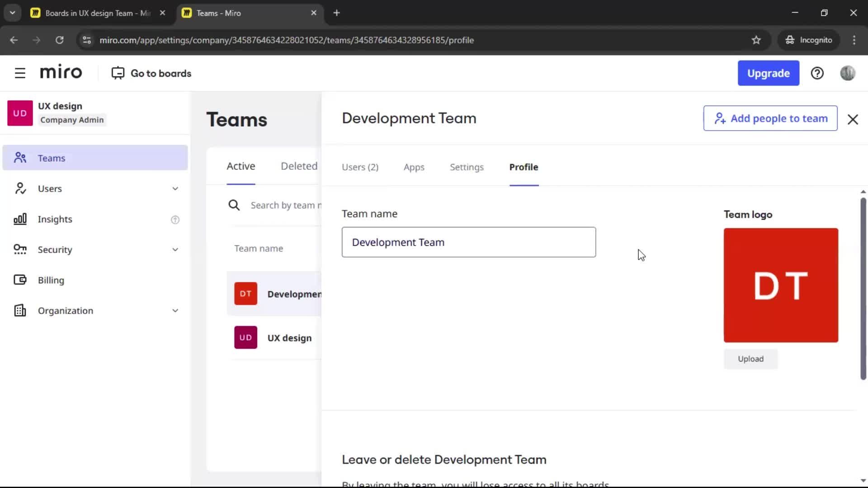Screen dimensions: 868x488
Task: Switch to the Deleted teams tab
Action: (x=299, y=166)
